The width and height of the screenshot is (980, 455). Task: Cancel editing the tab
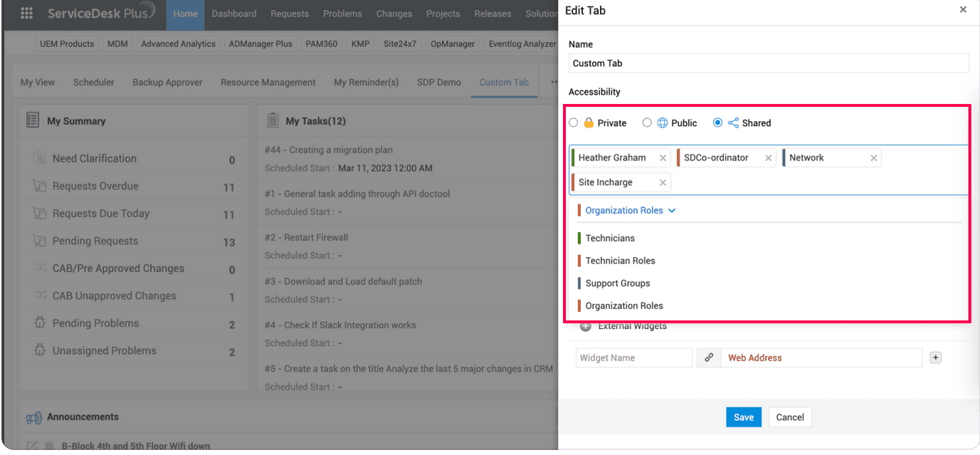tap(790, 417)
